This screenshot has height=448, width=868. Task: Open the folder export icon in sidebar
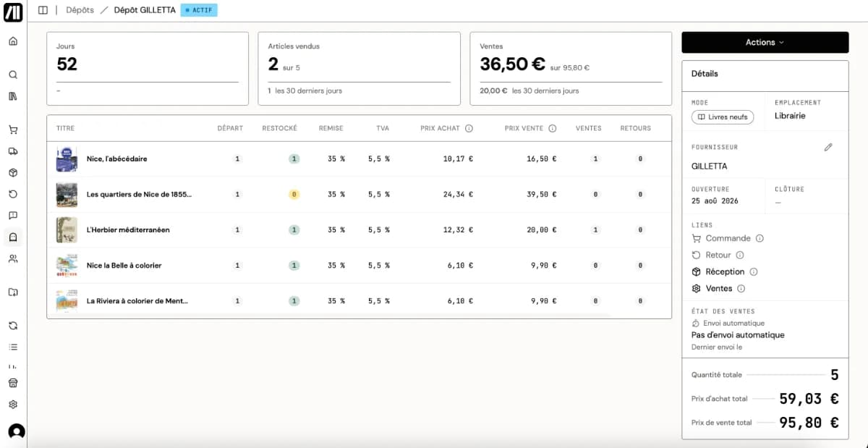click(13, 292)
